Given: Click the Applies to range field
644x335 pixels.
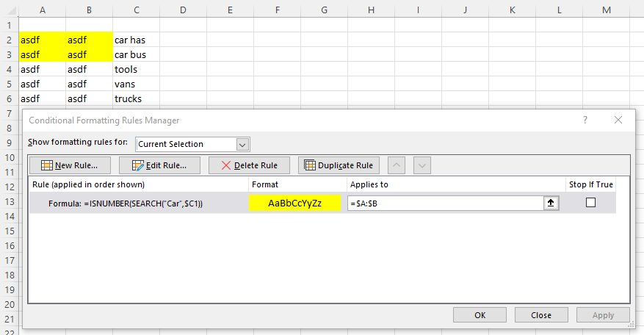Looking at the screenshot, I should pos(446,203).
